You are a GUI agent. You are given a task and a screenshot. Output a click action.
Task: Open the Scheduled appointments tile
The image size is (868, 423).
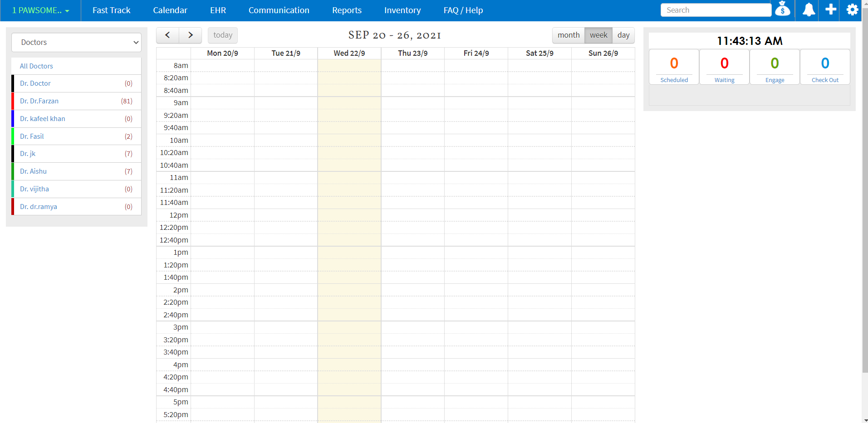[674, 67]
